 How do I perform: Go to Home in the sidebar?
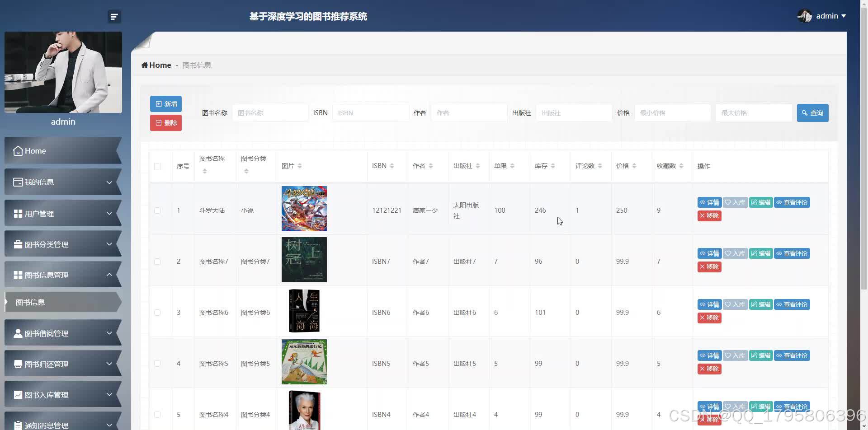(63, 150)
